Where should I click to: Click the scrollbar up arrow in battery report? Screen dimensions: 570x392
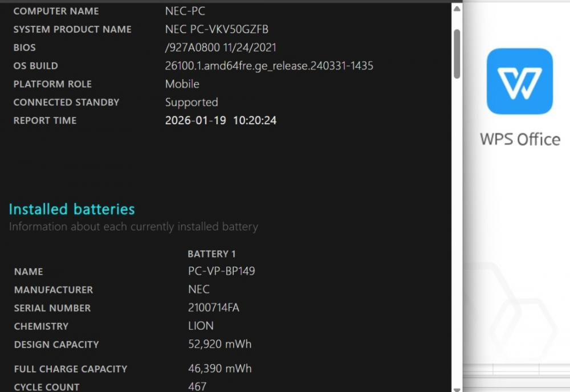coord(457,9)
